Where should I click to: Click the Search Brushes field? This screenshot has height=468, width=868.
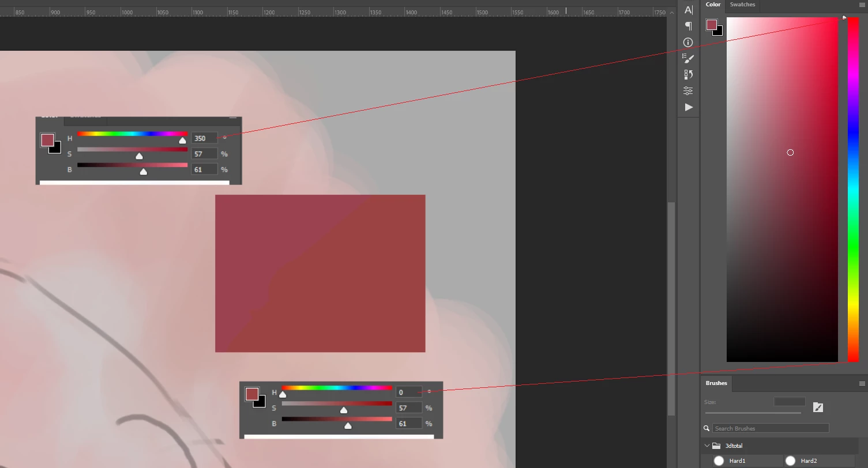tap(771, 428)
